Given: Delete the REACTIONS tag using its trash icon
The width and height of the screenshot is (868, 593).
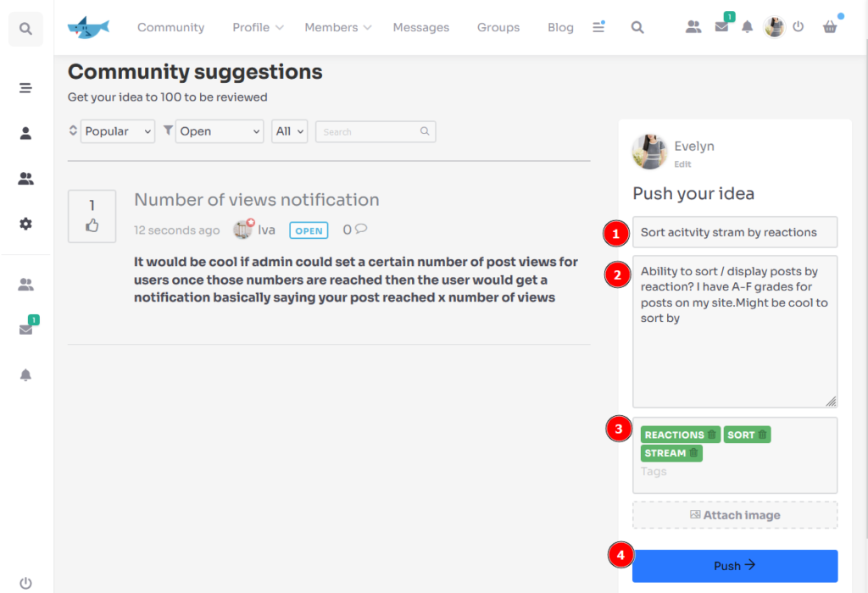Looking at the screenshot, I should click(714, 434).
